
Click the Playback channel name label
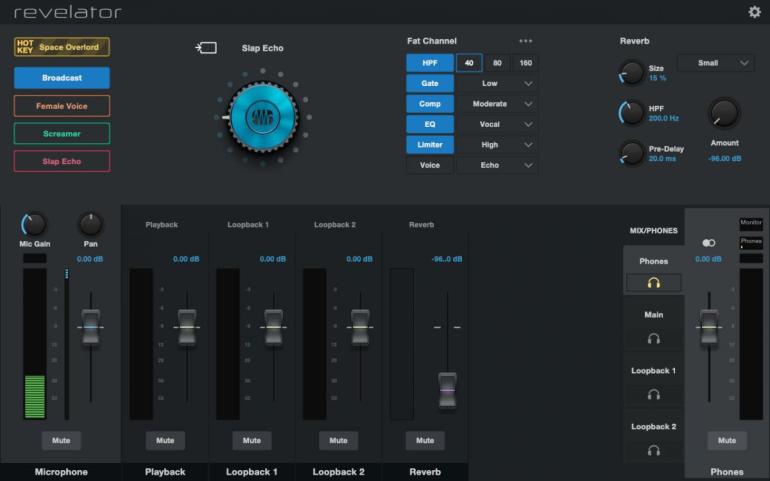click(165, 472)
